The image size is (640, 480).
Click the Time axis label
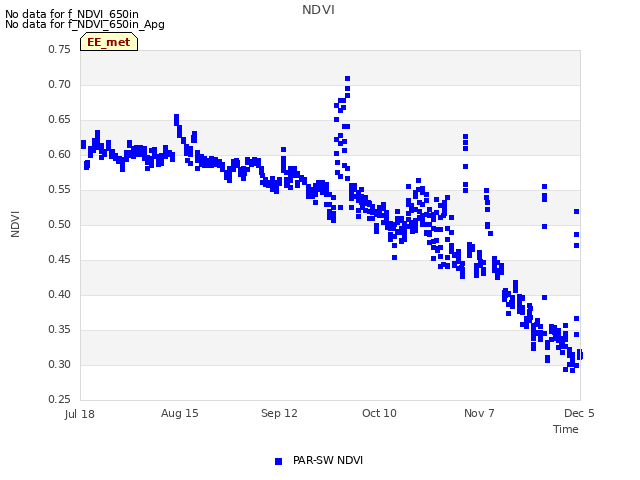click(566, 429)
